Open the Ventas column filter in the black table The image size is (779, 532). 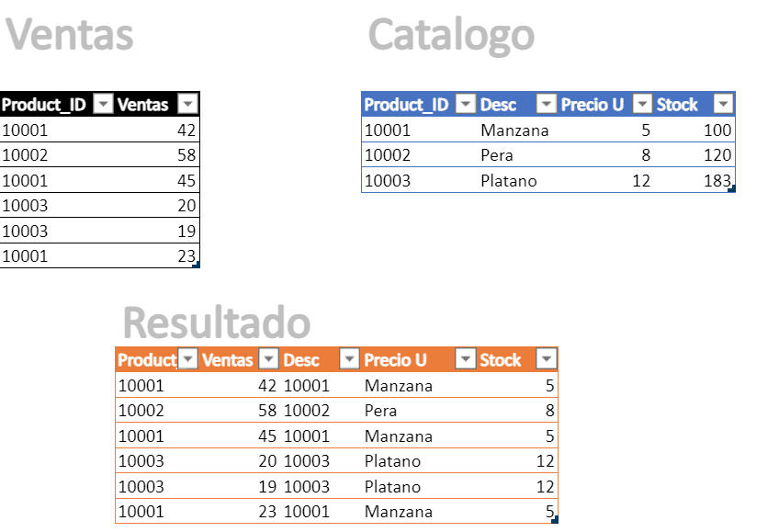pyautogui.click(x=187, y=105)
